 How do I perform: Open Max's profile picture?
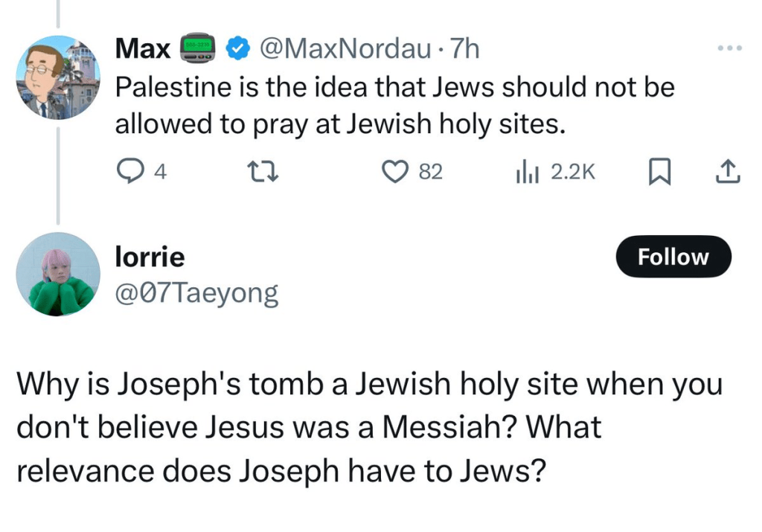(58, 77)
